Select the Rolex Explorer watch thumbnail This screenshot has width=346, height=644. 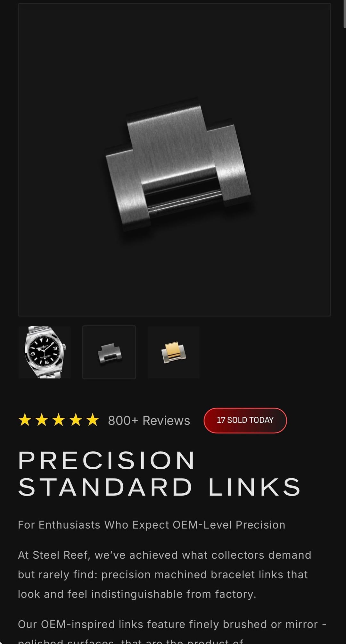point(45,352)
